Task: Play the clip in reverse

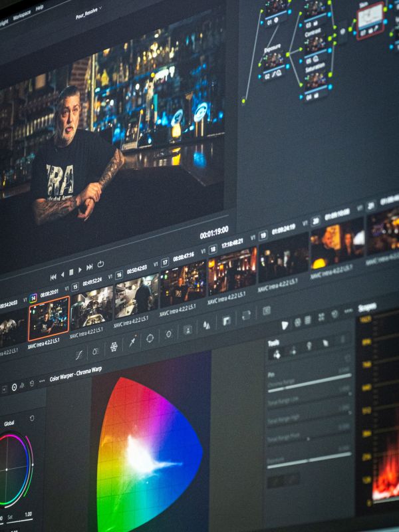Action: (63, 275)
